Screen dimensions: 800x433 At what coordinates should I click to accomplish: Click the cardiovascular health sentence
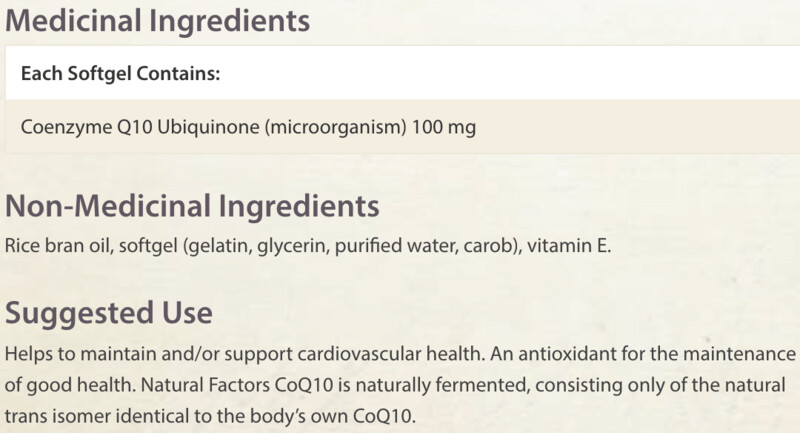point(245,353)
